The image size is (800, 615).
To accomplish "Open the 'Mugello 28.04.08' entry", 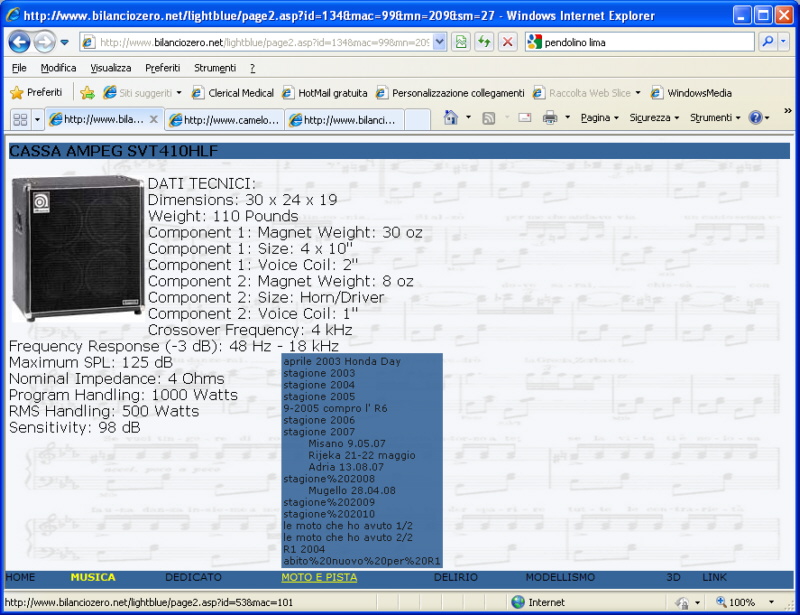I will click(x=352, y=490).
